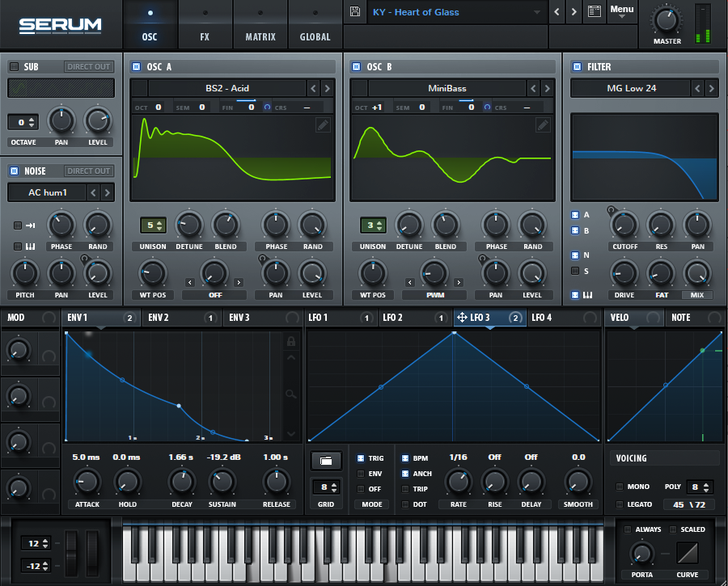Select next OSC B wavetable
This screenshot has height=586, width=728.
[548, 88]
